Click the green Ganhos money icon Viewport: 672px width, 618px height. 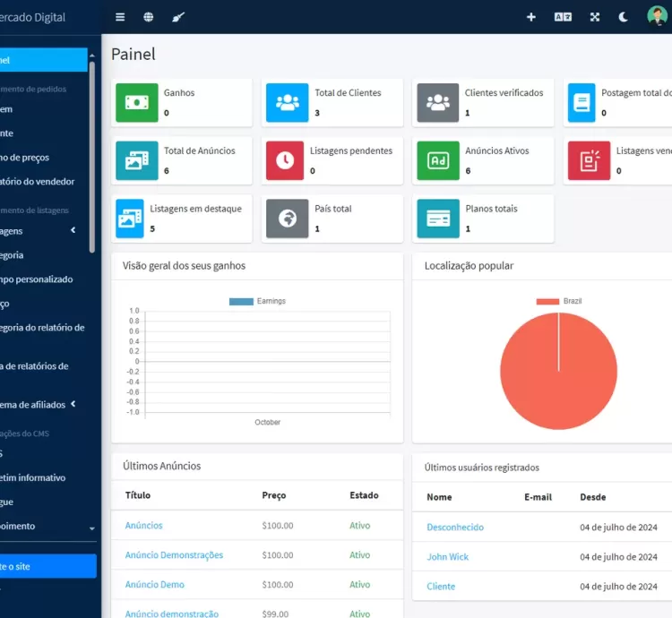click(x=136, y=103)
